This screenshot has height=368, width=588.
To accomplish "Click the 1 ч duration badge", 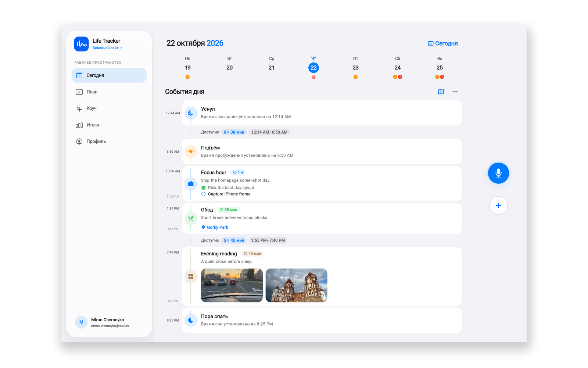I will point(238,172).
